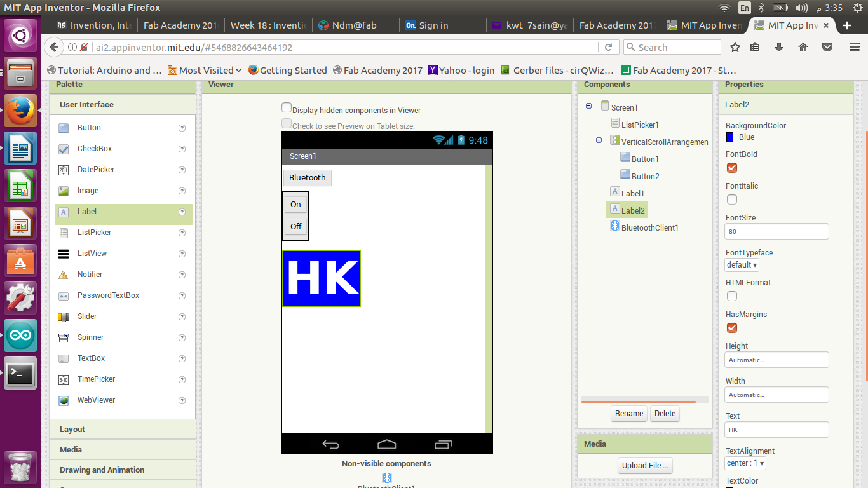This screenshot has width=868, height=488.
Task: Click the help icon next to CheckBox
Action: point(182,149)
